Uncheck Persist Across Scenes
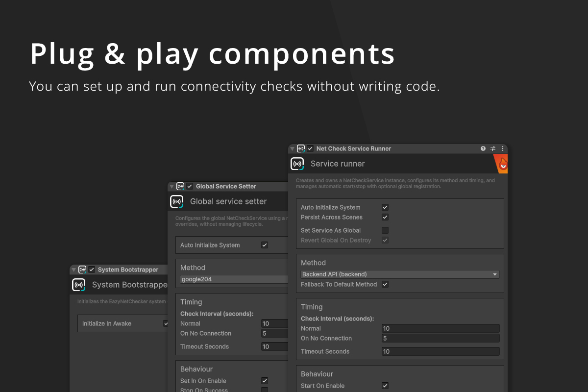588x392 pixels. [385, 217]
